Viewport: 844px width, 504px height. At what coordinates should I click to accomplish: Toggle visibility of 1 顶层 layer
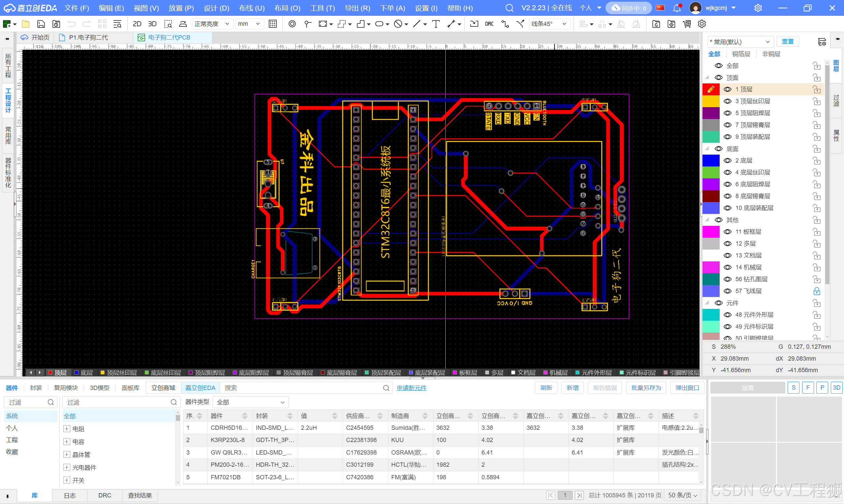727,89
